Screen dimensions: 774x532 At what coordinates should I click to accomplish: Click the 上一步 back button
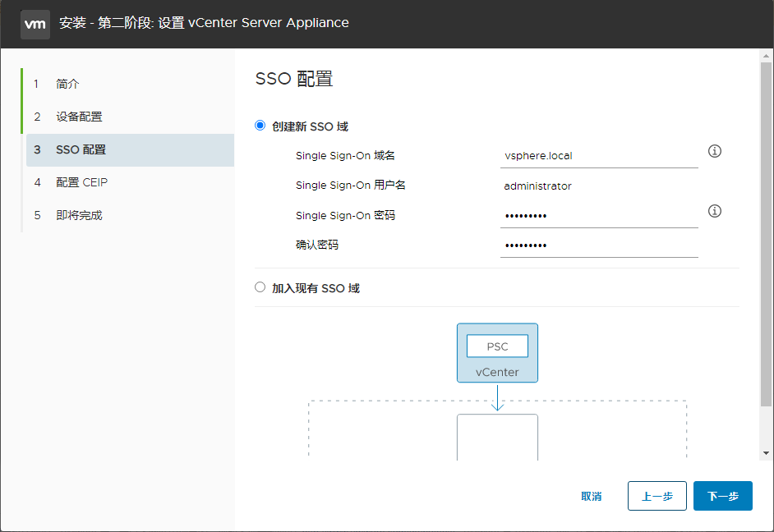coord(657,496)
